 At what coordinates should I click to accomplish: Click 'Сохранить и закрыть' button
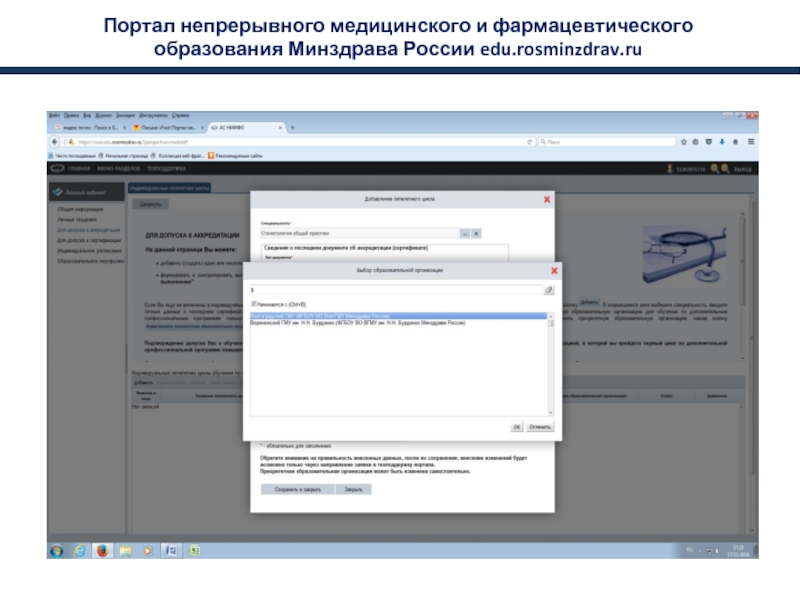pyautogui.click(x=297, y=489)
